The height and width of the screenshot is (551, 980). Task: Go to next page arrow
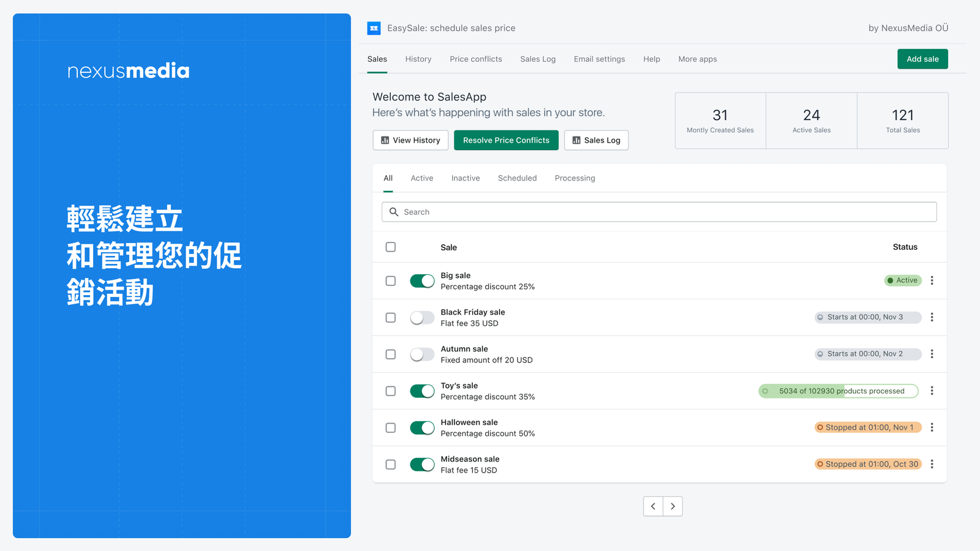673,506
